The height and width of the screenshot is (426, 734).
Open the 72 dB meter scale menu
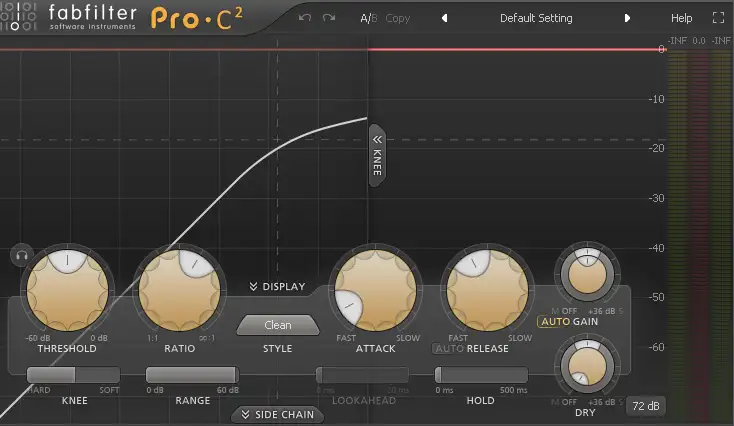click(646, 406)
